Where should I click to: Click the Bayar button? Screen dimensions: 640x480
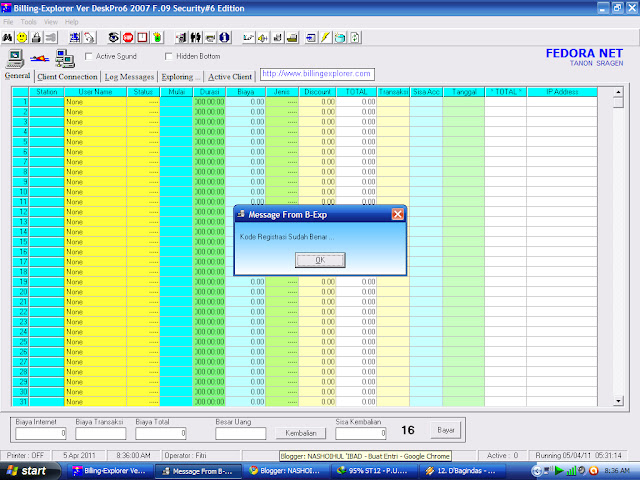pyautogui.click(x=446, y=430)
